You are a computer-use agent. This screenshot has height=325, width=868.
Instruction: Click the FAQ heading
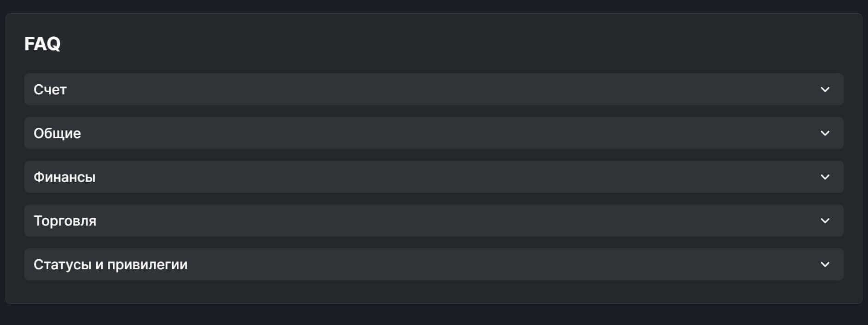[42, 44]
